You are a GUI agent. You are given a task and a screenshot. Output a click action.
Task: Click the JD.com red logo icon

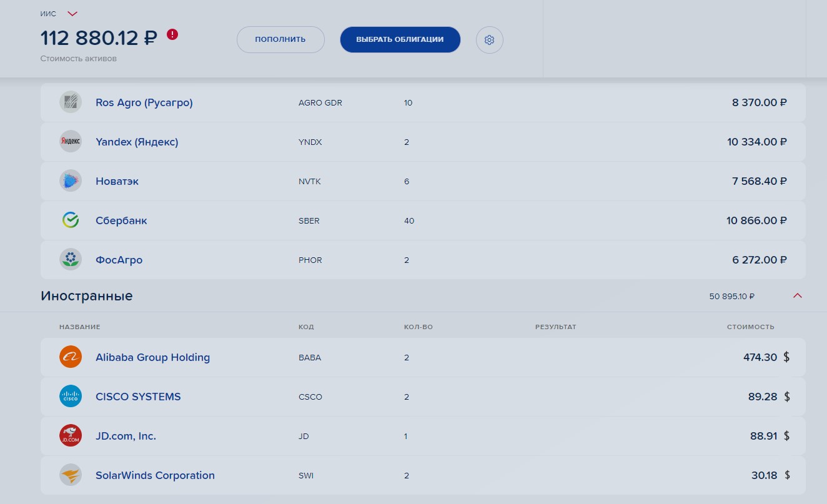coord(71,436)
